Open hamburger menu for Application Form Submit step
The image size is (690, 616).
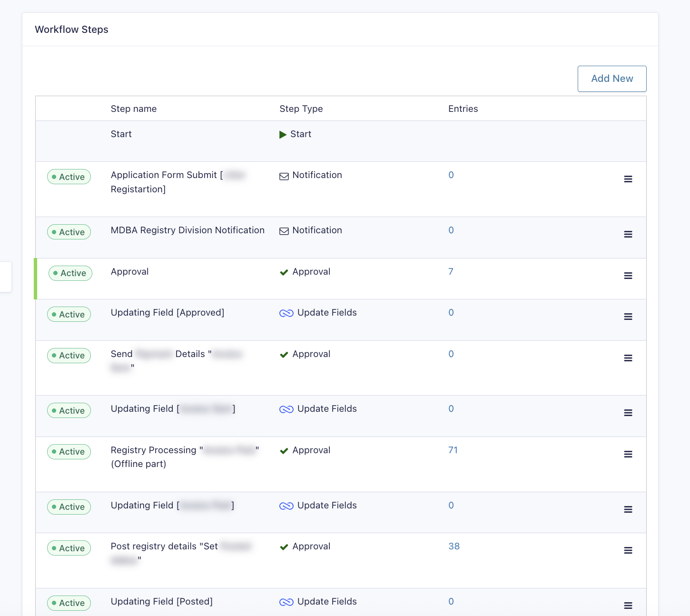click(628, 179)
